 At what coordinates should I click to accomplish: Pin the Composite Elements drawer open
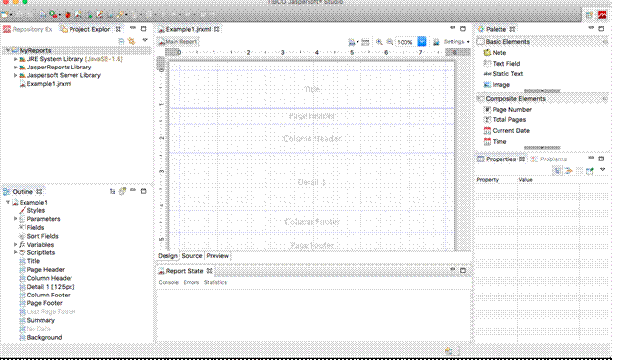click(605, 98)
